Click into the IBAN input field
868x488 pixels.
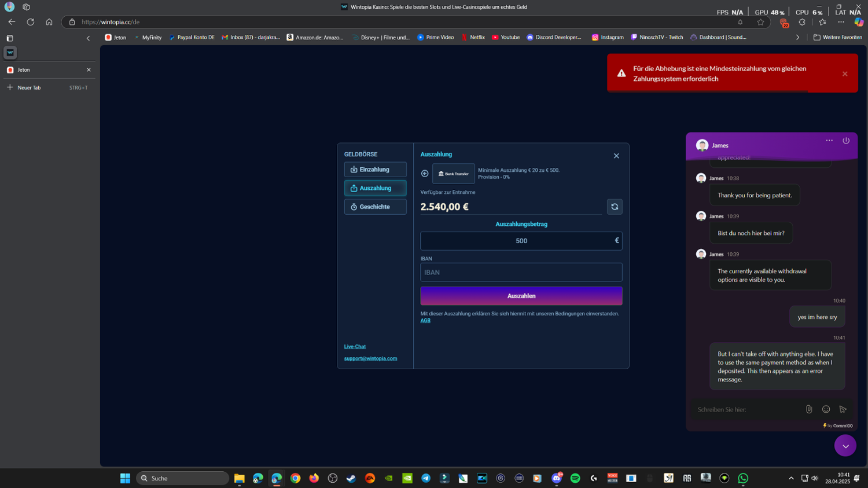point(521,272)
